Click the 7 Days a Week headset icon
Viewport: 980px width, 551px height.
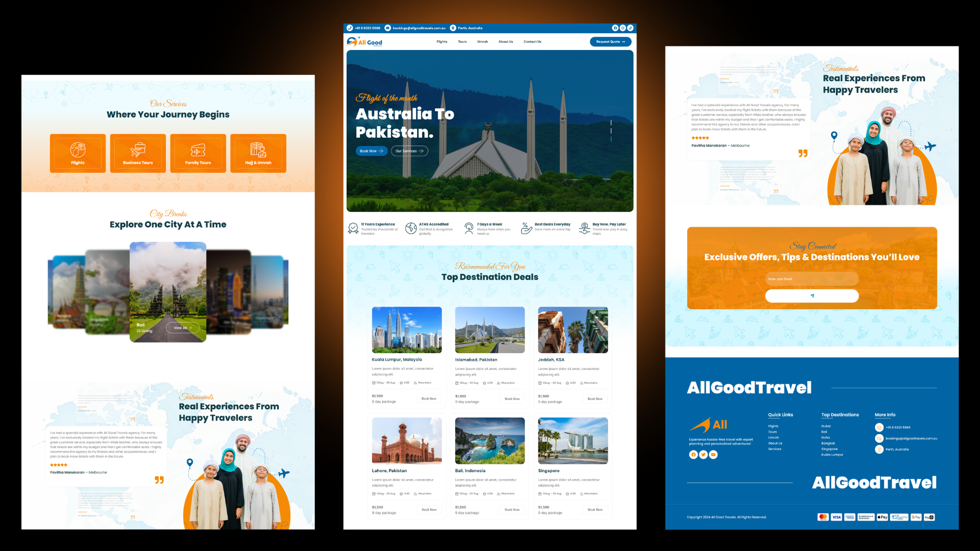469,228
